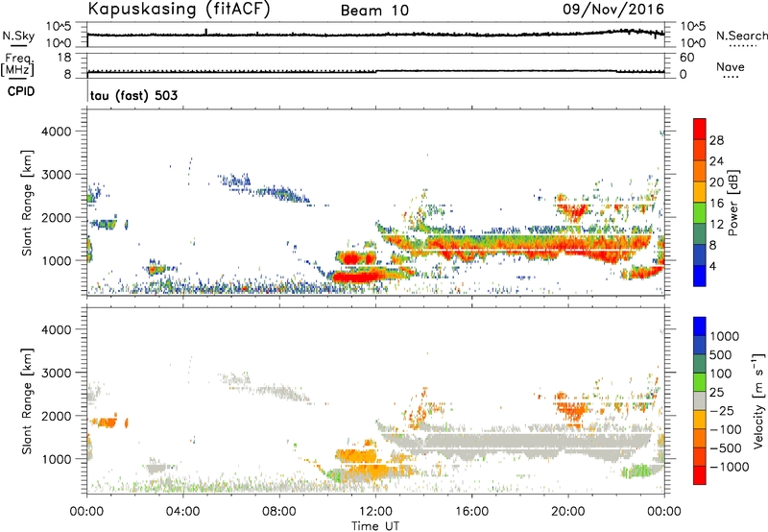Click the '08:00' time axis tick label
The height and width of the screenshot is (532, 768).
[279, 512]
